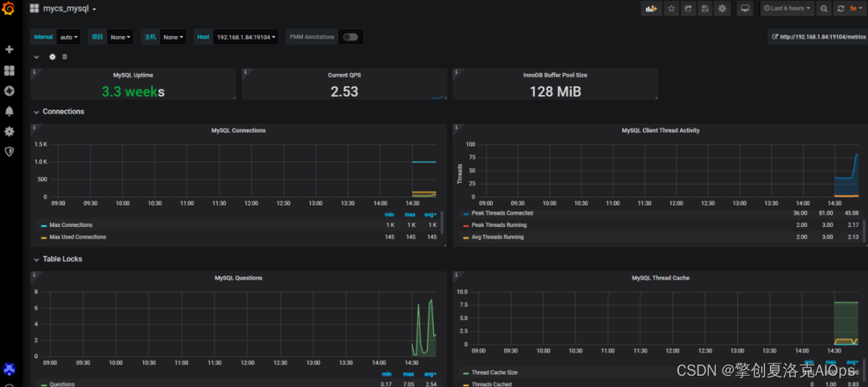Click info corner of Current QPS panel
This screenshot has width=868, height=387.
tap(244, 72)
